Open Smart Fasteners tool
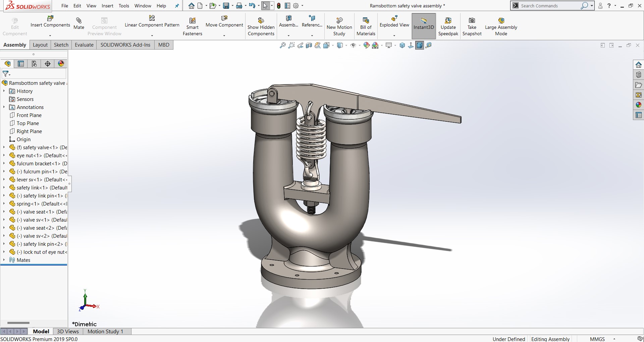 tap(192, 21)
